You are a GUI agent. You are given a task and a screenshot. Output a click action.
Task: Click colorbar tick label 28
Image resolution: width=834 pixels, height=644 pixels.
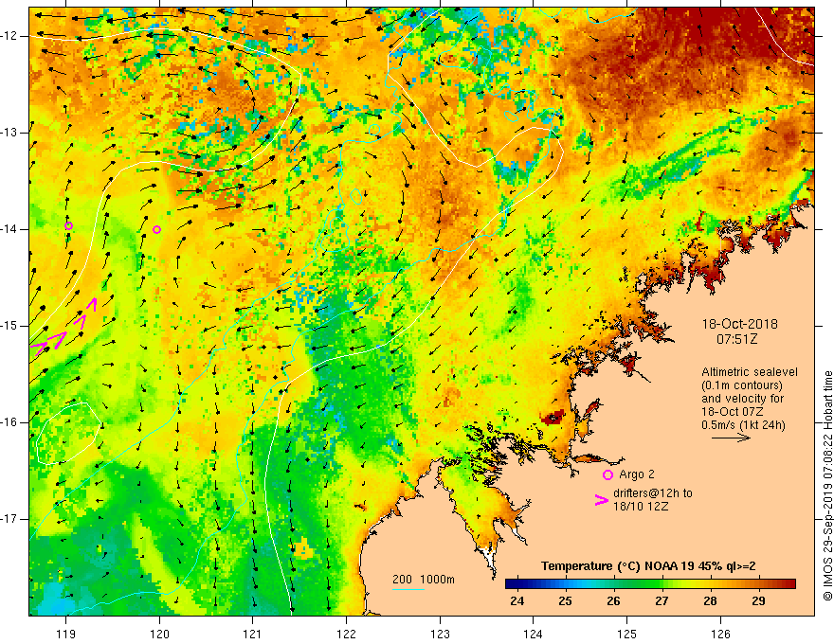[710, 601]
